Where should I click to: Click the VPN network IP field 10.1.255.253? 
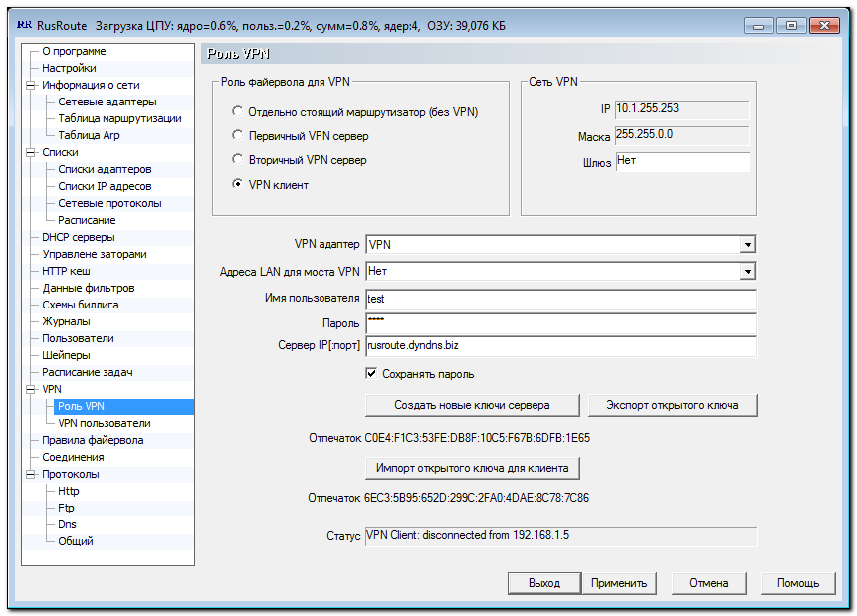point(682,109)
